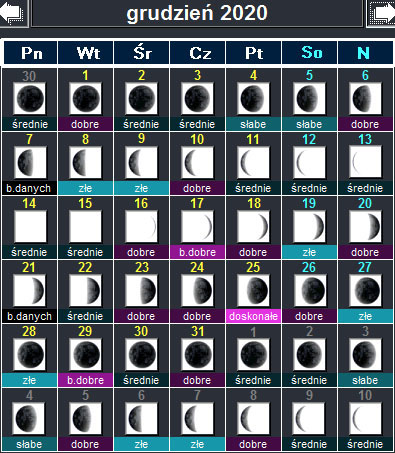This screenshot has width=395, height=453.
Task: Select the 'dobre' rating on December 18
Action: click(x=253, y=252)
